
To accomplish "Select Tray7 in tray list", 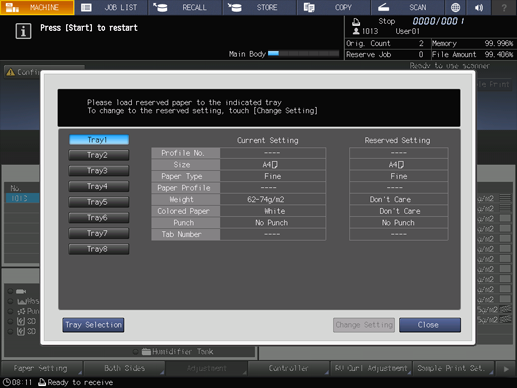I will click(99, 233).
